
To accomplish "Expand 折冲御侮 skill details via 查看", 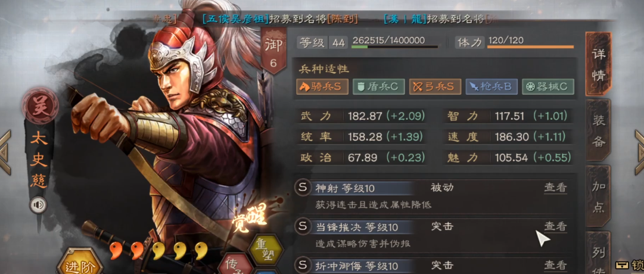I will (555, 266).
